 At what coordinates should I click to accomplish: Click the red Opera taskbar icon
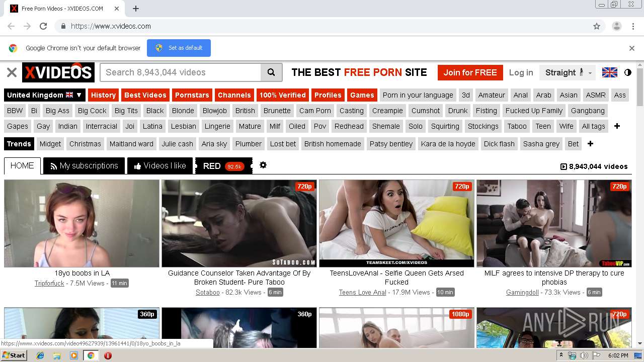pos(108,355)
